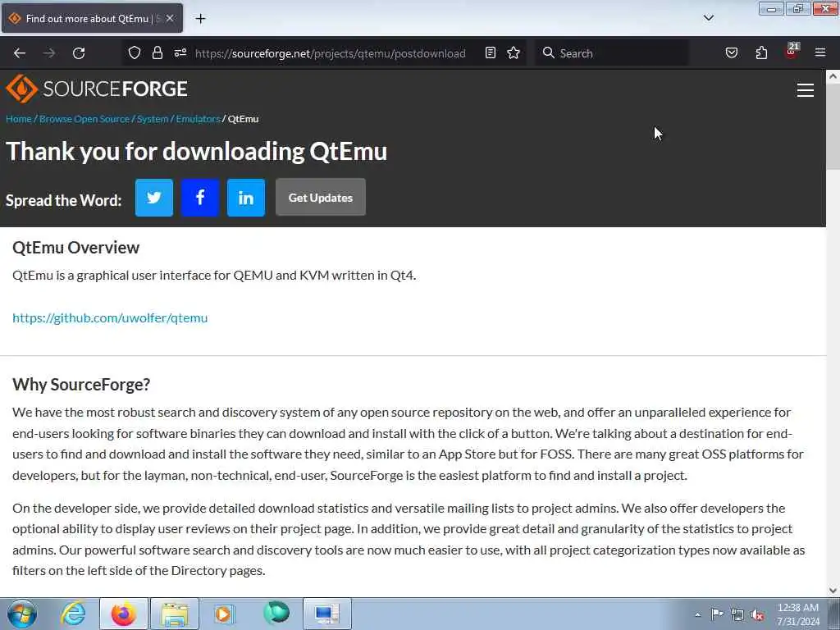Go to Home breadcrumb
840x630 pixels.
click(19, 119)
